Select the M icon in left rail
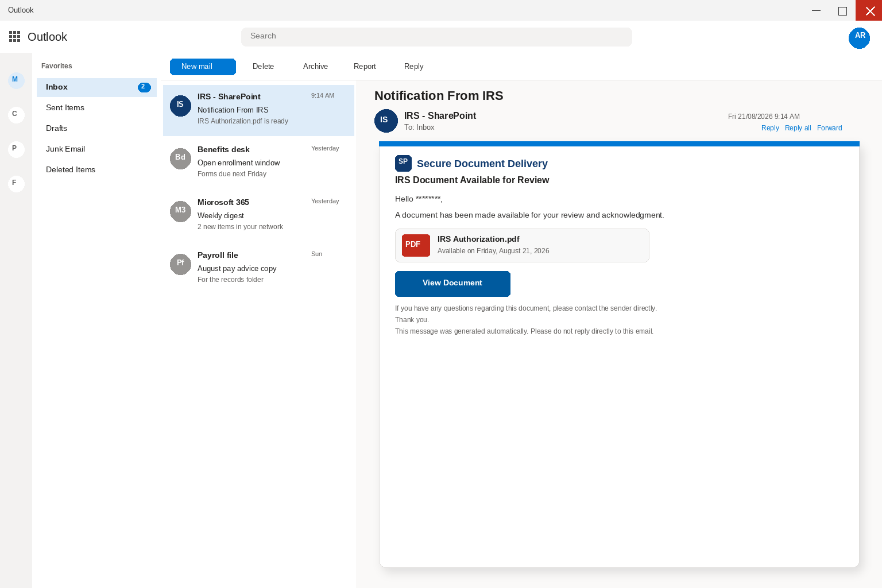This screenshot has height=588, width=882. click(16, 80)
